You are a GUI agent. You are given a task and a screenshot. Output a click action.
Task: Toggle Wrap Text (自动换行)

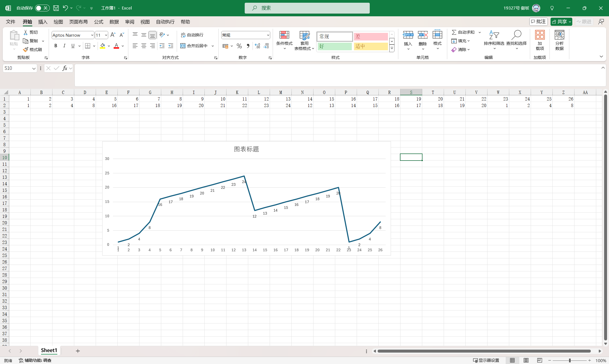click(192, 35)
